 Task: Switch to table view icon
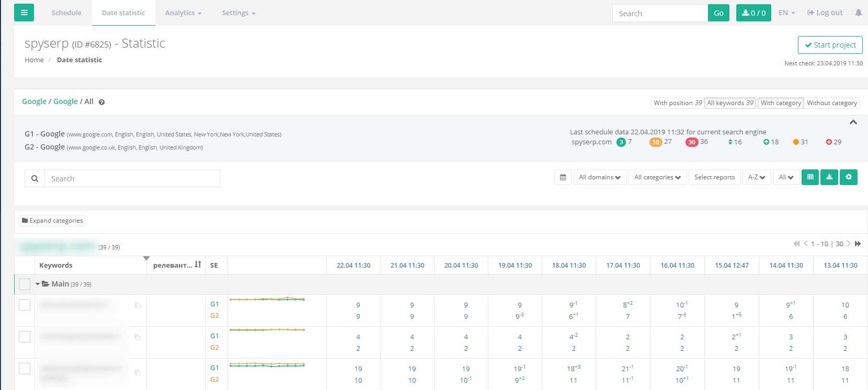click(810, 177)
